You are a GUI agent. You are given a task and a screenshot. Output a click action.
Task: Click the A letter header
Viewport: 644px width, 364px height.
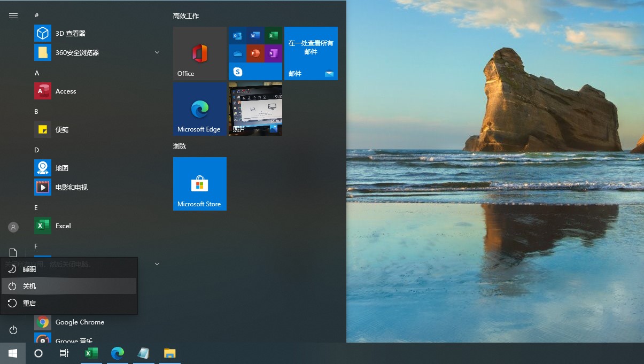pyautogui.click(x=37, y=73)
